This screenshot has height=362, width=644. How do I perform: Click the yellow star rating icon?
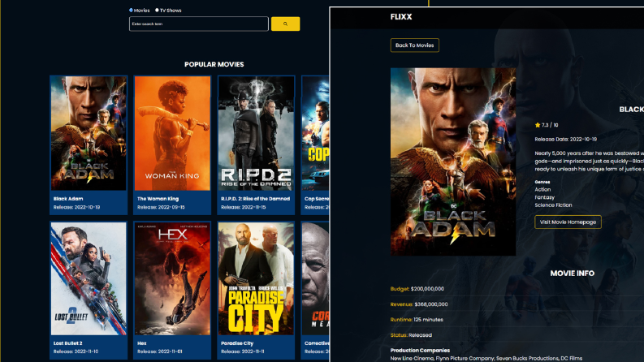point(538,125)
